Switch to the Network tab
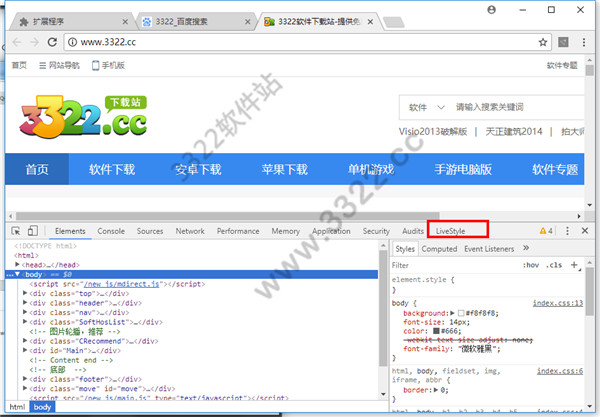 190,231
